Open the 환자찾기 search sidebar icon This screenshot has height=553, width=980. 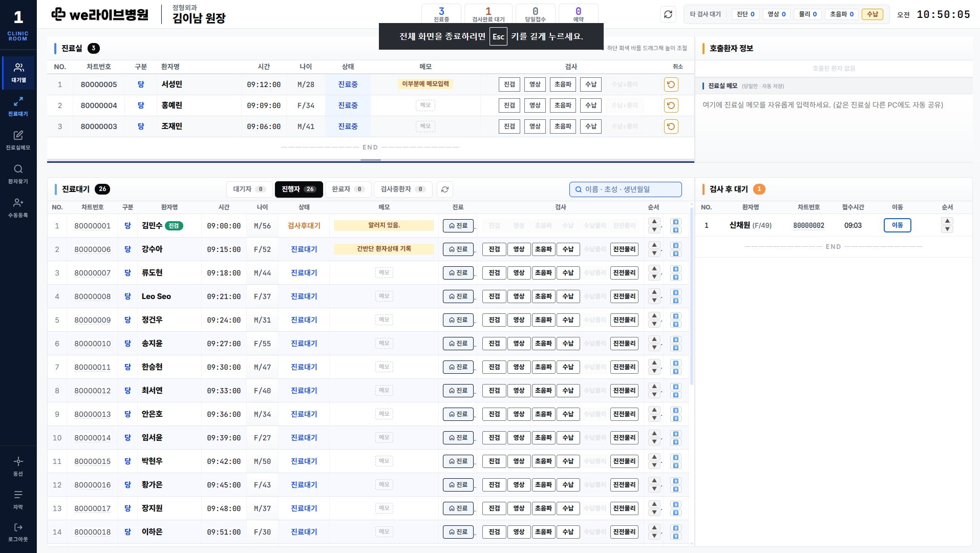[18, 174]
